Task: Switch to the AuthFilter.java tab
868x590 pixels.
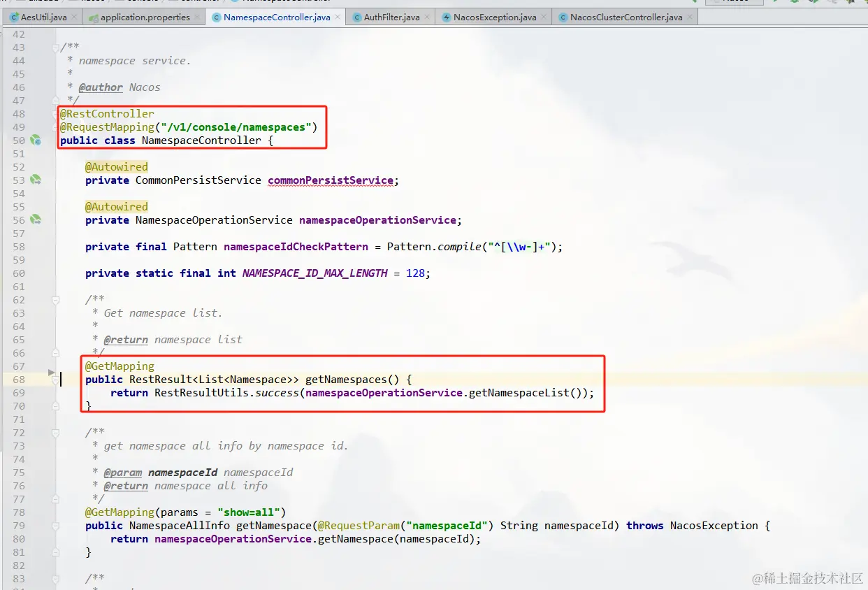Action: coord(391,17)
